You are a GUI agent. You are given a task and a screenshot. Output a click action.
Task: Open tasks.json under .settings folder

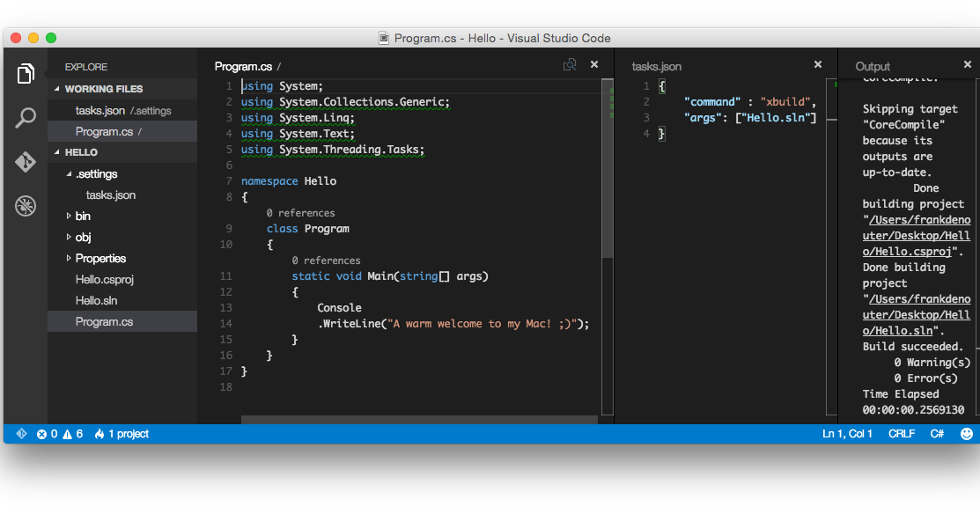point(122,195)
